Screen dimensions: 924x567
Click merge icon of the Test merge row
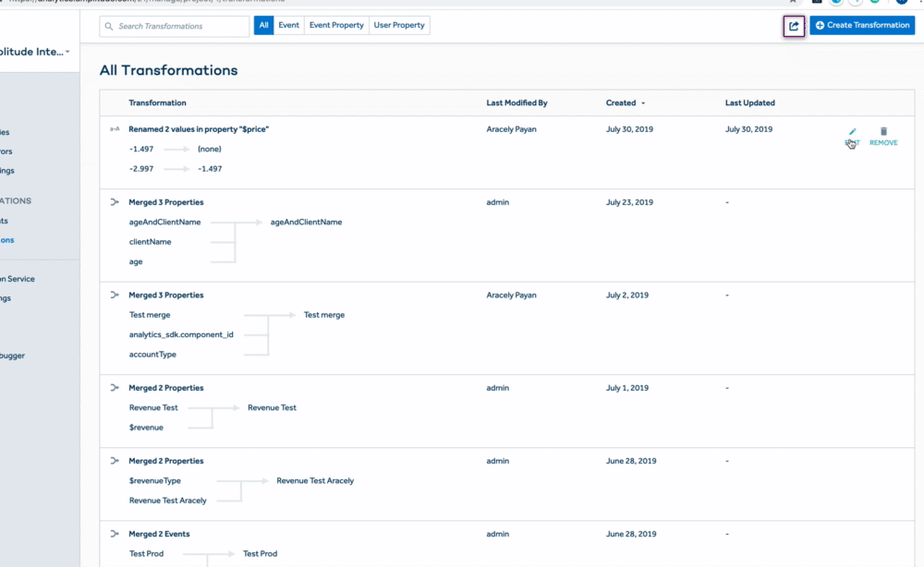(x=115, y=296)
